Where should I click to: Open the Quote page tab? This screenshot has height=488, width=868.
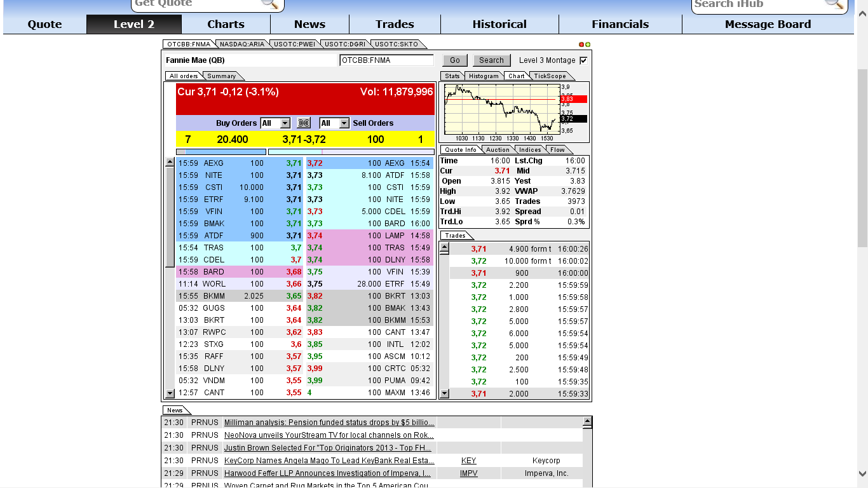pos(45,24)
